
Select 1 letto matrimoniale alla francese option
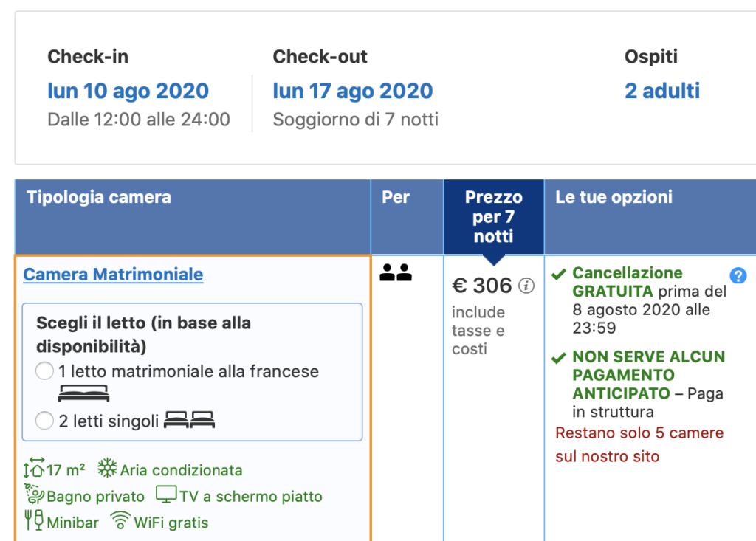(x=44, y=371)
